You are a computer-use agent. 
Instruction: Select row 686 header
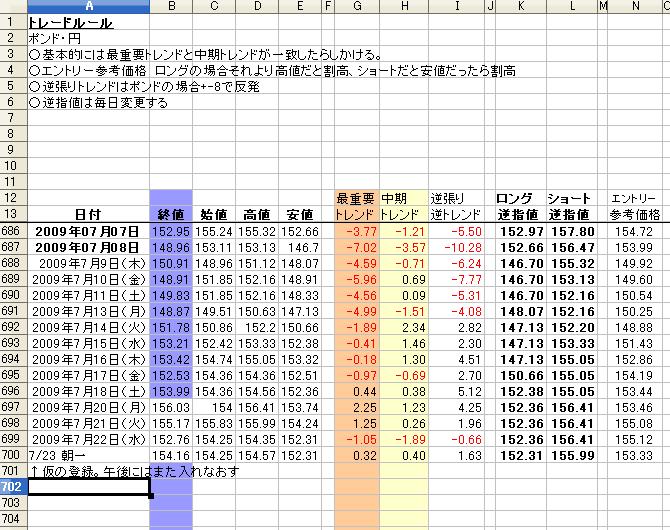12,231
